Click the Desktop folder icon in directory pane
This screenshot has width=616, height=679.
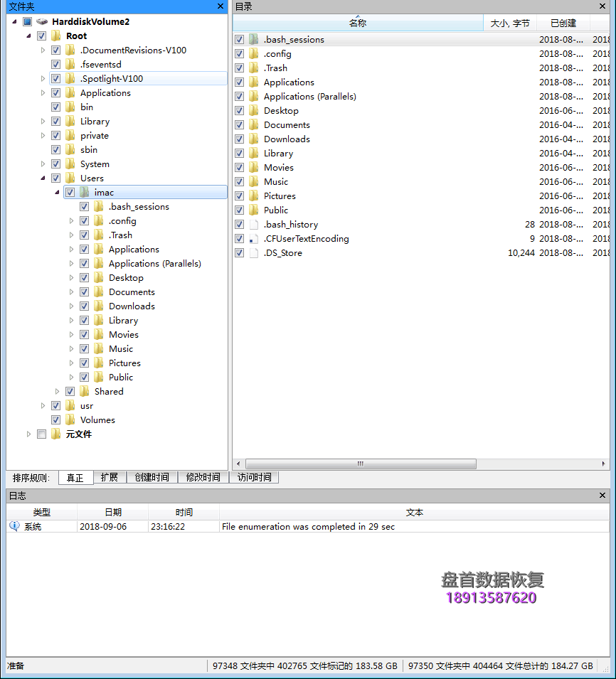pos(254,110)
